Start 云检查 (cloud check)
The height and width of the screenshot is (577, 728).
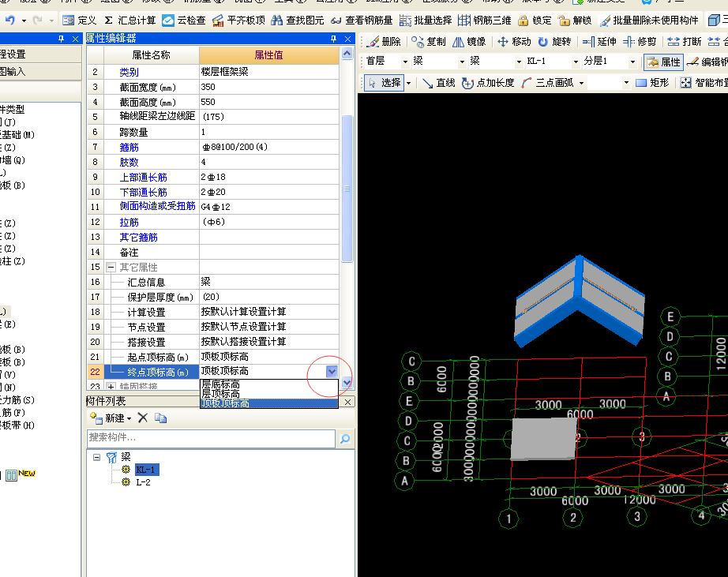click(184, 20)
